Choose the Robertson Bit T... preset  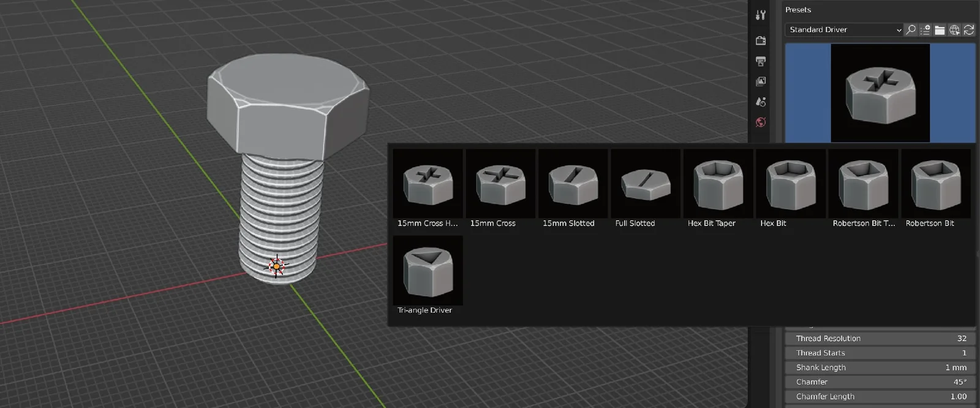coord(863,189)
